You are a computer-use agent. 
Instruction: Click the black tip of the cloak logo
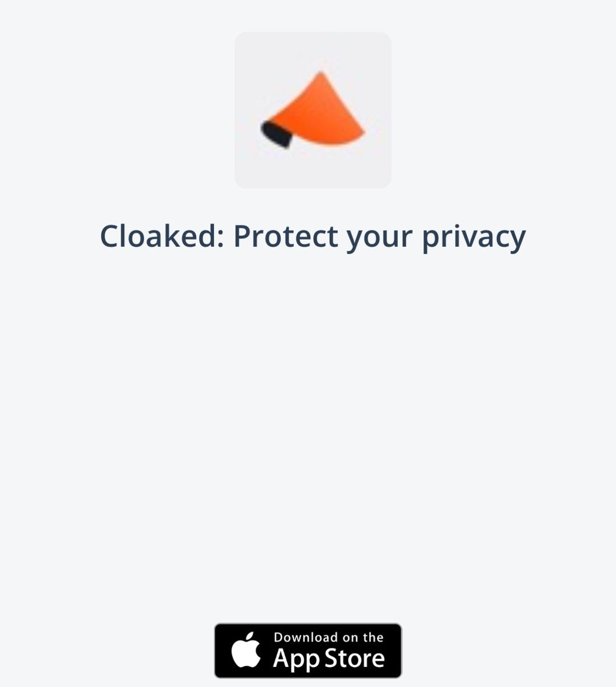(x=277, y=135)
